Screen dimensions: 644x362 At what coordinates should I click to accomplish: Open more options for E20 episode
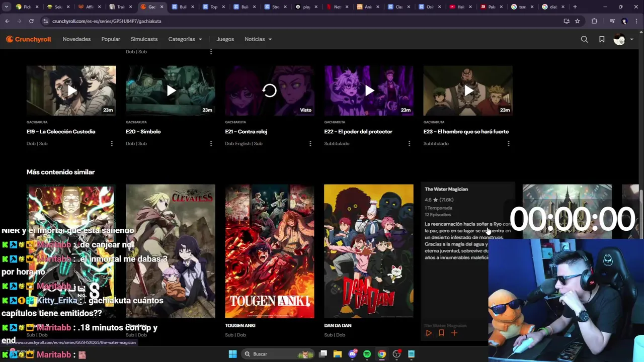[211, 143]
